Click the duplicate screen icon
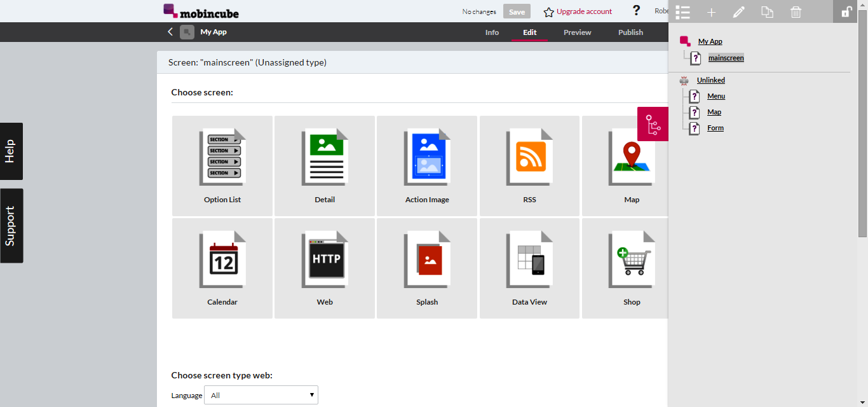The height and width of the screenshot is (407, 868). coord(767,12)
